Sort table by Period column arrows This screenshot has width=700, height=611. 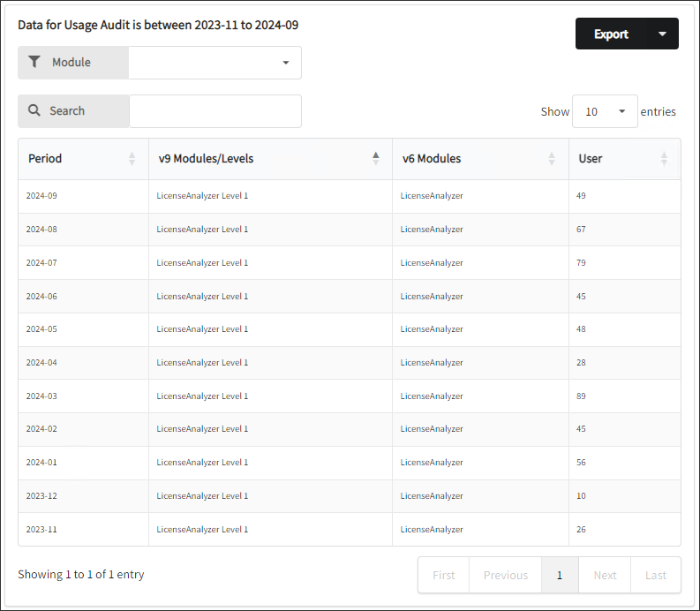click(x=132, y=159)
